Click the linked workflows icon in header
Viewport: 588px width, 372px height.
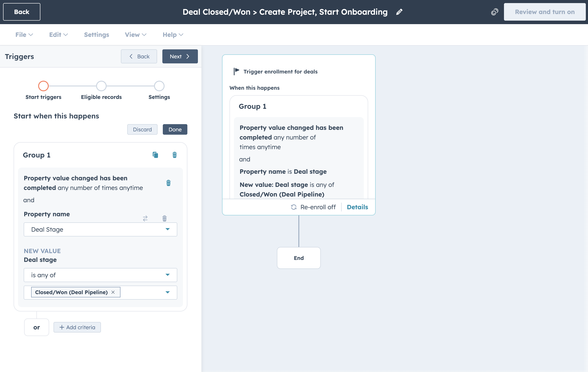495,12
